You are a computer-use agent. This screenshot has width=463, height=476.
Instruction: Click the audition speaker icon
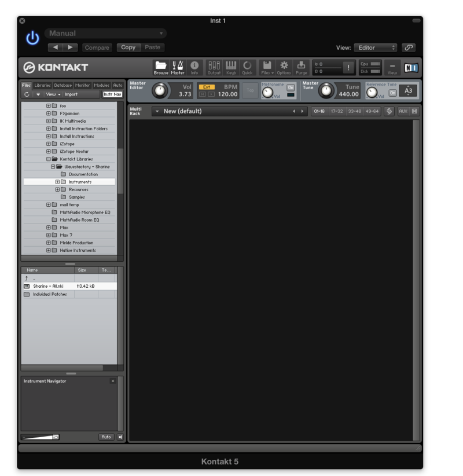120,437
